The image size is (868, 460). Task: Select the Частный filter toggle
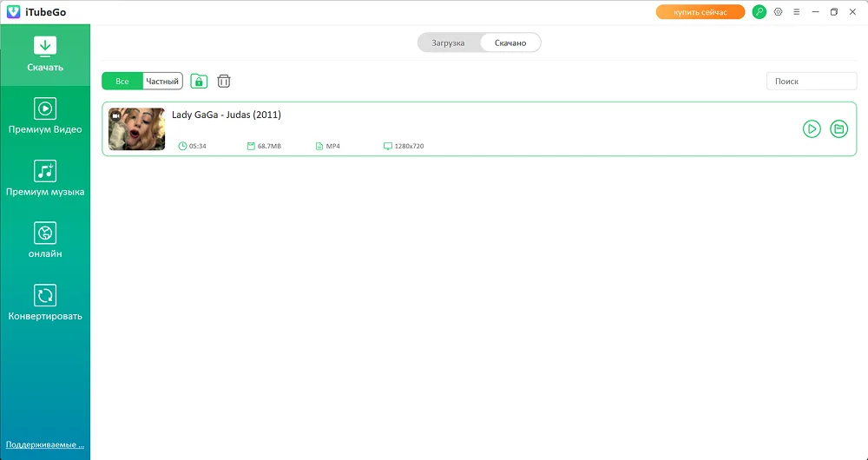(162, 82)
